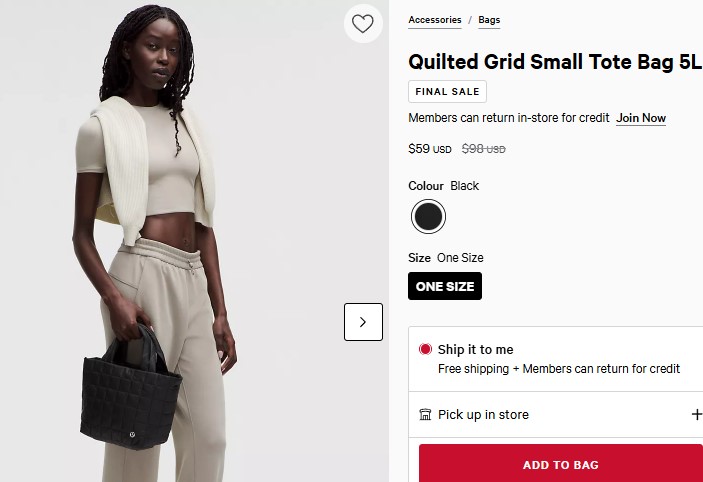The width and height of the screenshot is (703, 482).
Task: Click the Size One Size label
Action: coord(446,258)
